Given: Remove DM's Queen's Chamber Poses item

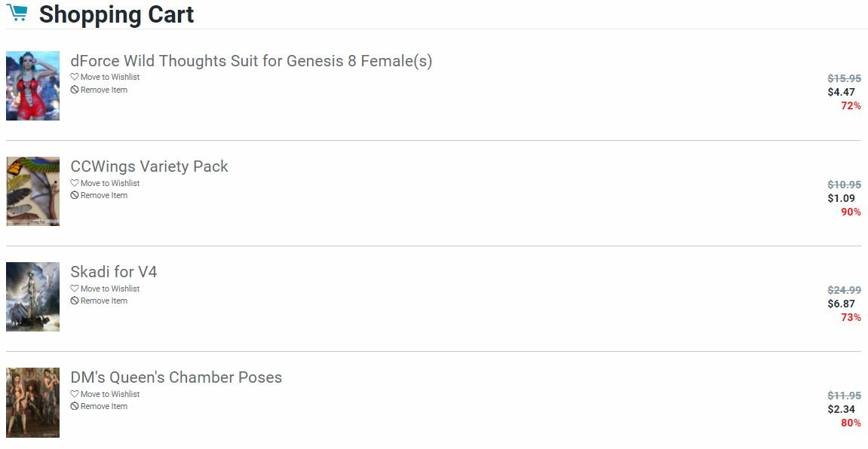Looking at the screenshot, I should [103, 406].
